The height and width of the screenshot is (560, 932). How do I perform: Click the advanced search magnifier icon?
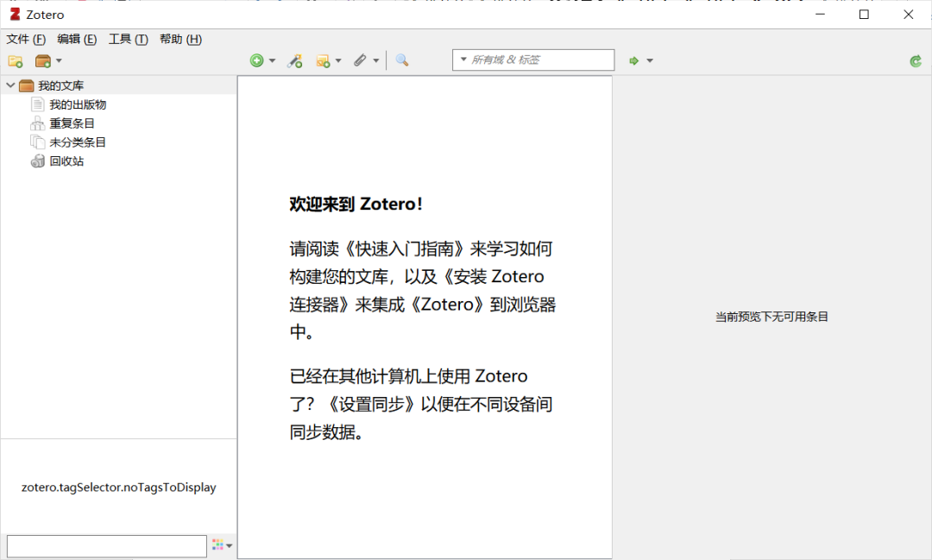click(402, 60)
